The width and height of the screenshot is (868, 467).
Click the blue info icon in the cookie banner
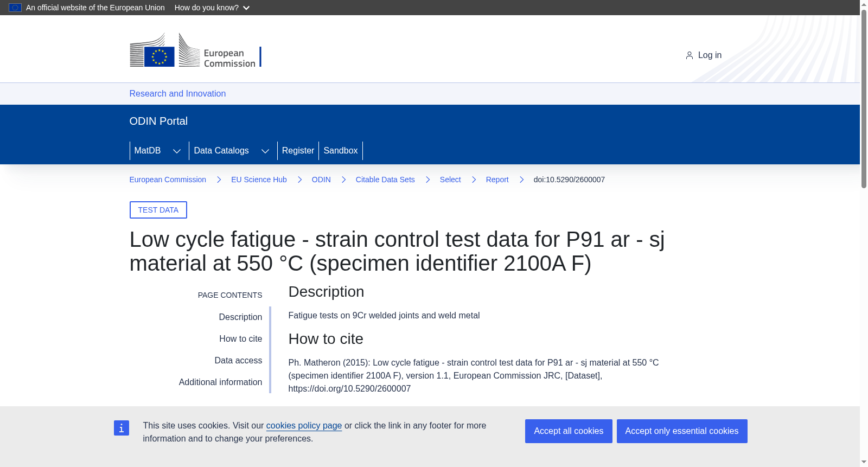[122, 428]
